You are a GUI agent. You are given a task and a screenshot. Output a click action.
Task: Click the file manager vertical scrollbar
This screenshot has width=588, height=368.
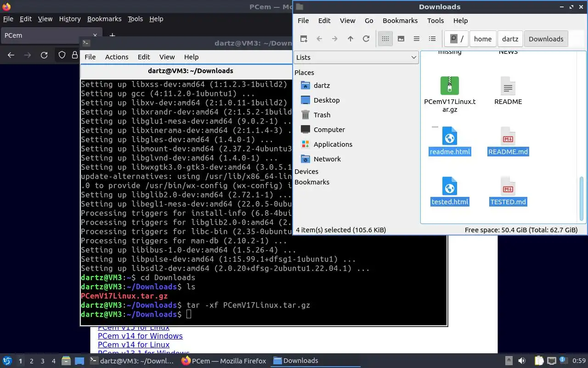[x=582, y=199]
